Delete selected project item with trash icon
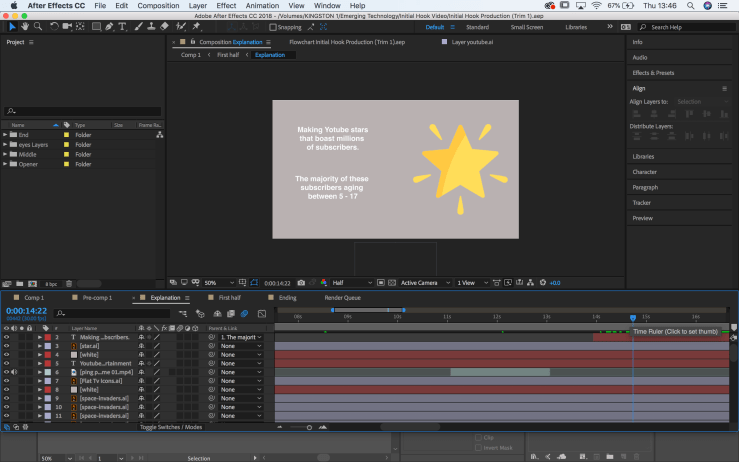The width and height of the screenshot is (739, 462). [69, 284]
